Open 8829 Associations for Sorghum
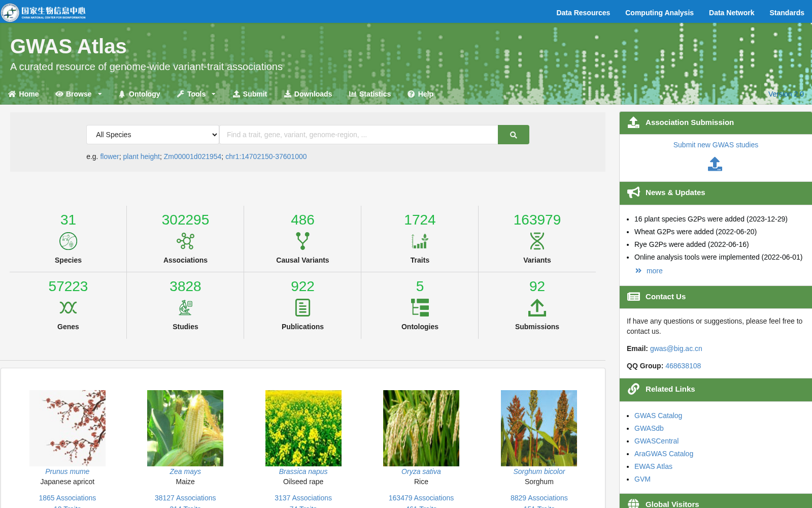812x508 pixels. [539, 498]
